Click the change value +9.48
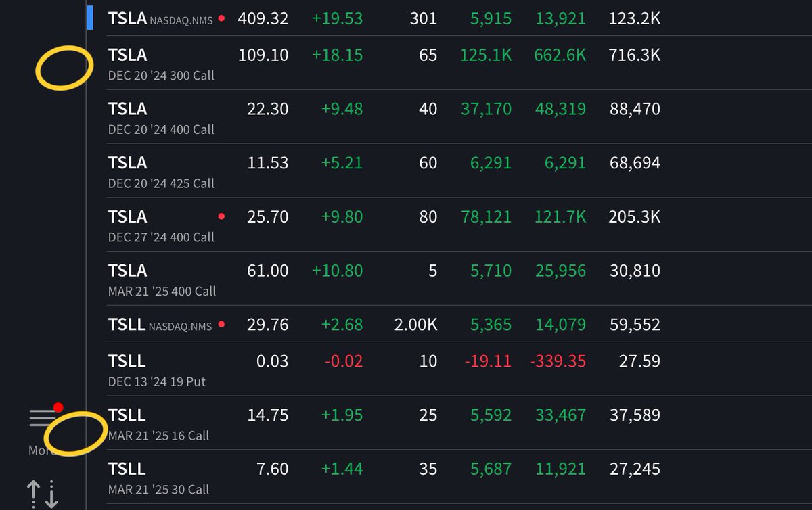The height and width of the screenshot is (510, 812). pos(342,109)
